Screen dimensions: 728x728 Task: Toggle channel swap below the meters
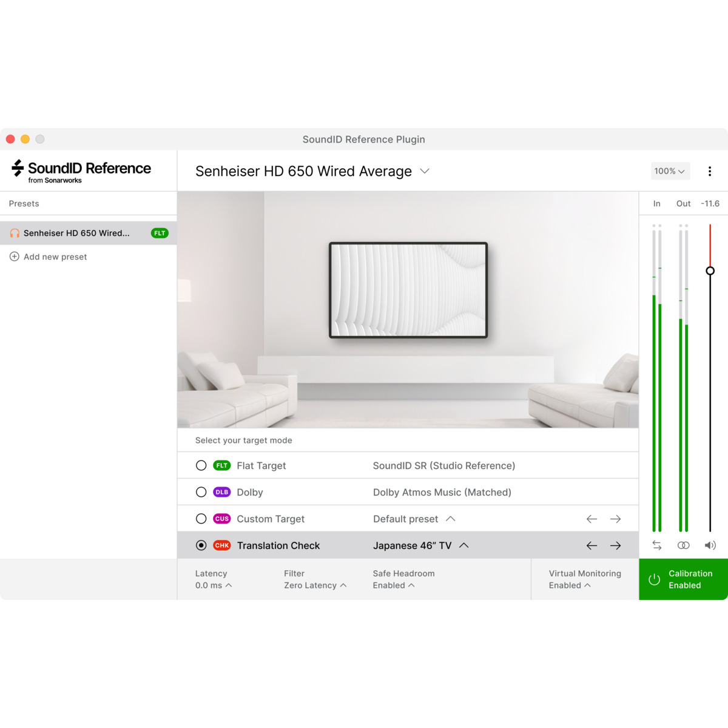(x=656, y=545)
